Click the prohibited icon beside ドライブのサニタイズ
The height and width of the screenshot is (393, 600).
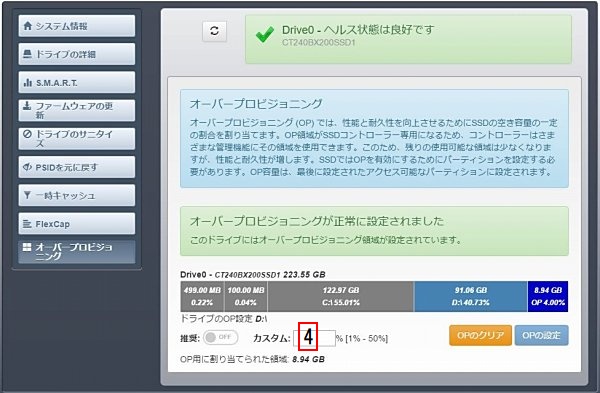27,134
